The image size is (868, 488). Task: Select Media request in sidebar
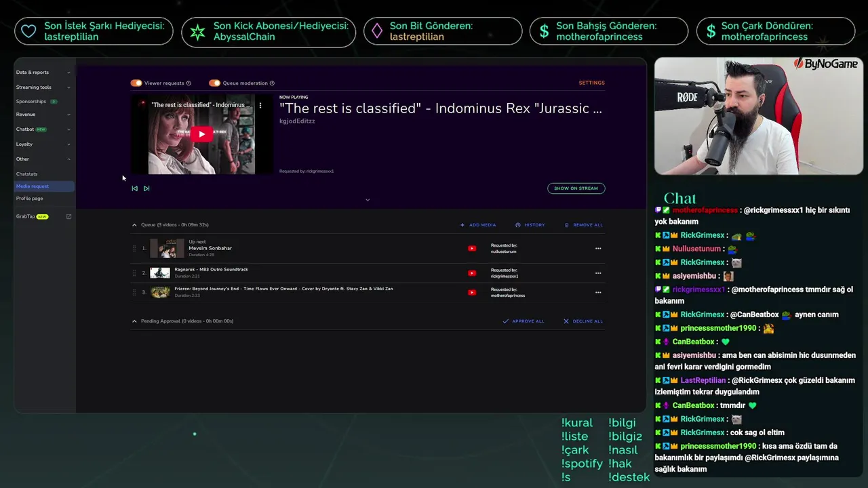[x=44, y=186]
